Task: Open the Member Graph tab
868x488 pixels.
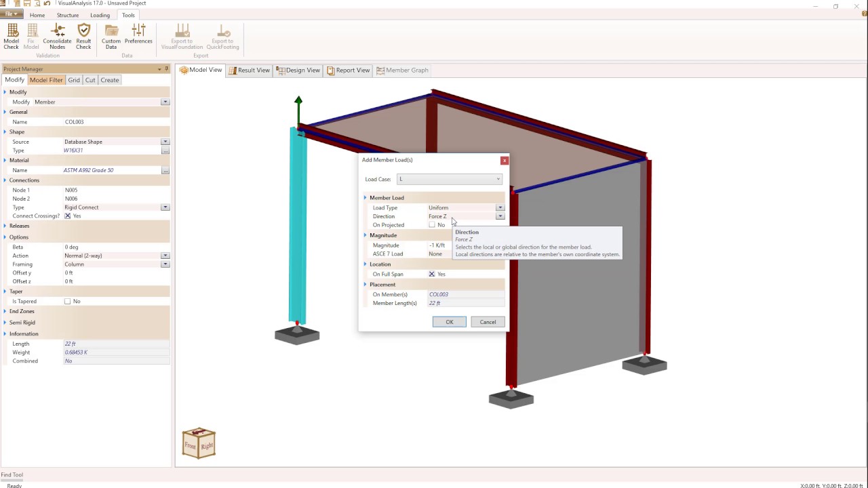Action: coord(402,70)
